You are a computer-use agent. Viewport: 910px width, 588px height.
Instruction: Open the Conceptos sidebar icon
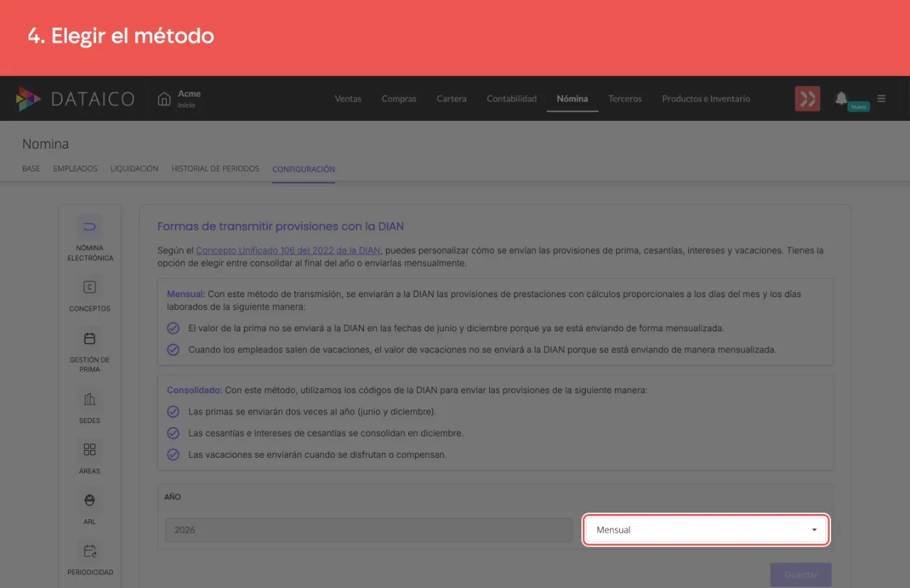point(90,287)
